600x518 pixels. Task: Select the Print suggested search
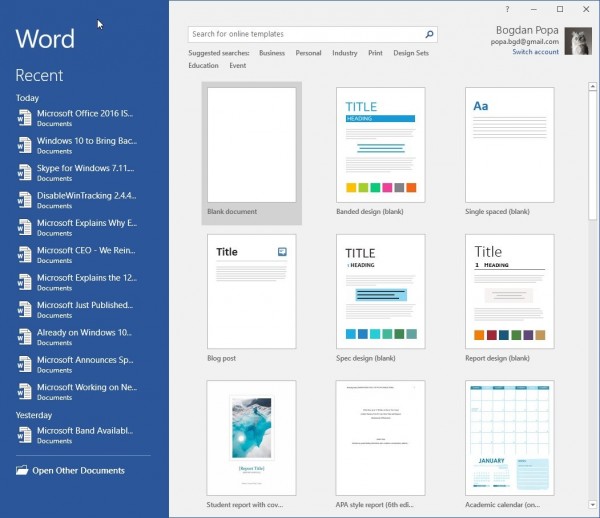[x=375, y=53]
